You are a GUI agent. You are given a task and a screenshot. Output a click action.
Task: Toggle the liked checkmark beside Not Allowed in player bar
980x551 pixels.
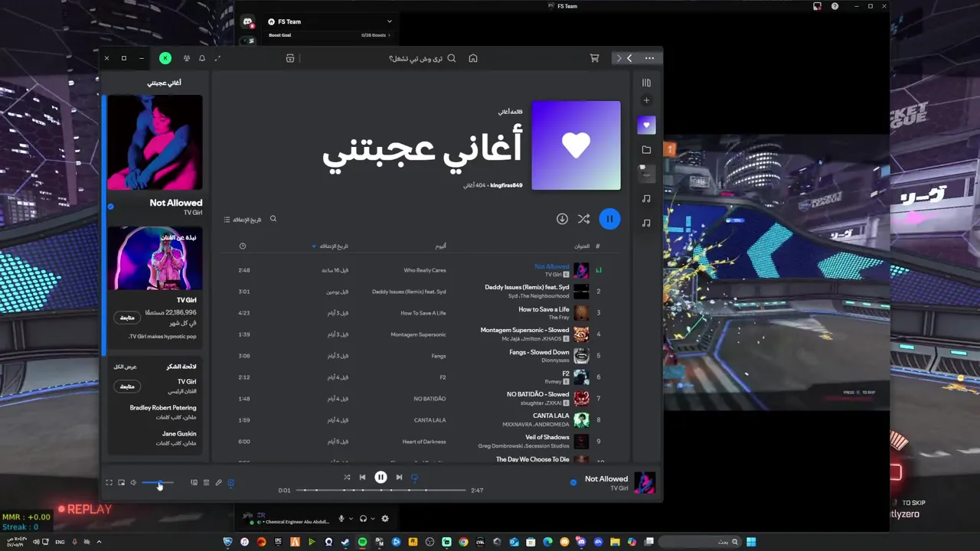click(573, 483)
